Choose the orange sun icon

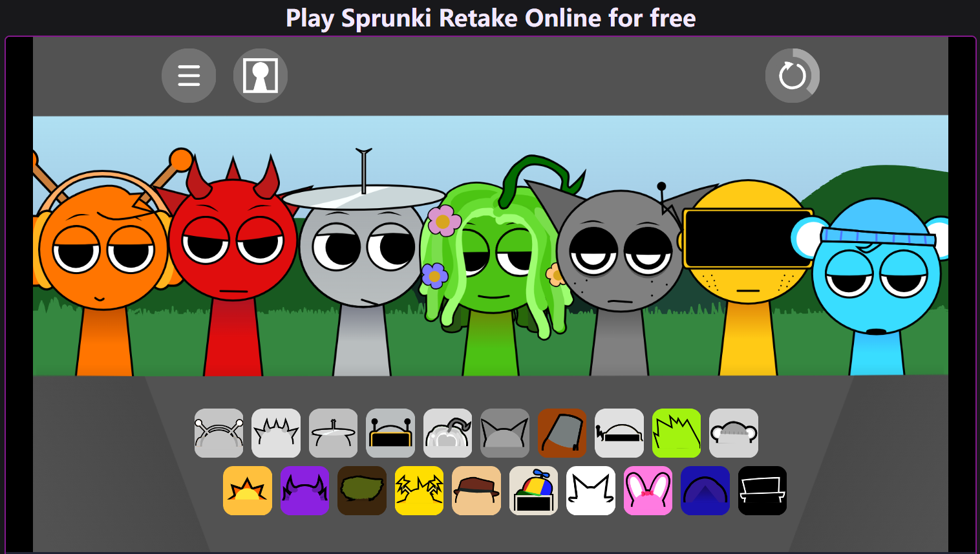coord(248,491)
